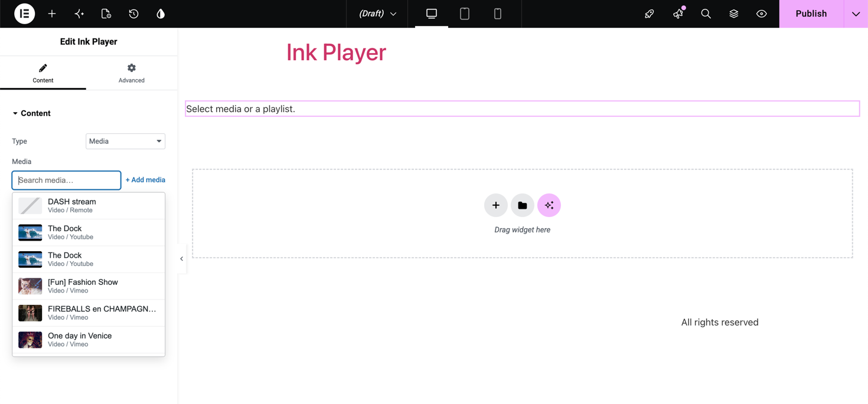
Task: Open the AI sparkle tool in top bar
Action: pos(79,14)
